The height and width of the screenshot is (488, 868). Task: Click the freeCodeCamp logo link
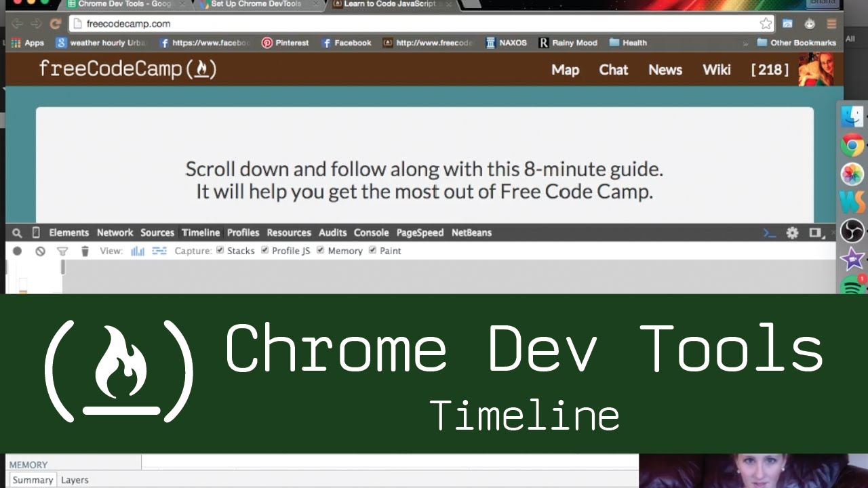[x=127, y=69]
